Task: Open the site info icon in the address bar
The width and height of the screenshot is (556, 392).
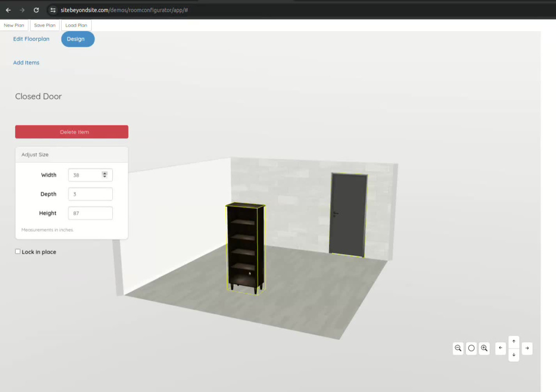Action: click(x=53, y=10)
